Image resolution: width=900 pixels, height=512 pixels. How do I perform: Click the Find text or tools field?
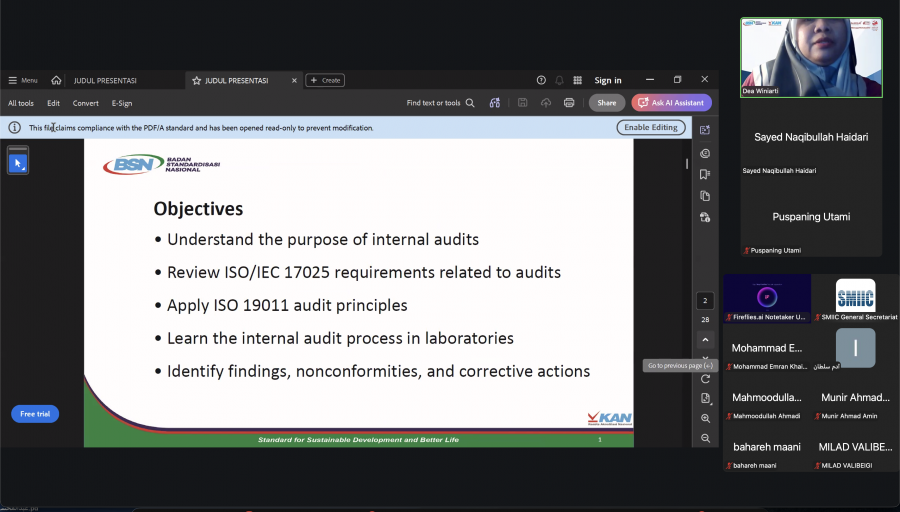pyautogui.click(x=440, y=103)
